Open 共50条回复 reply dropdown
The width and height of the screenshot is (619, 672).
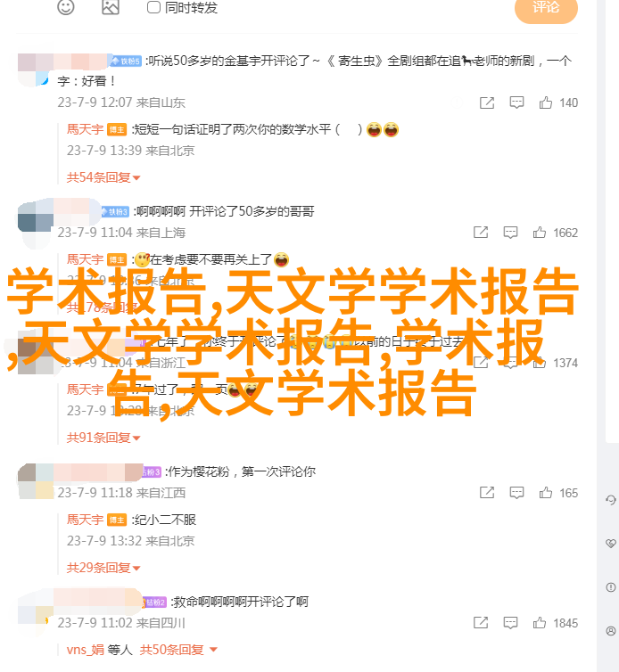178,650
